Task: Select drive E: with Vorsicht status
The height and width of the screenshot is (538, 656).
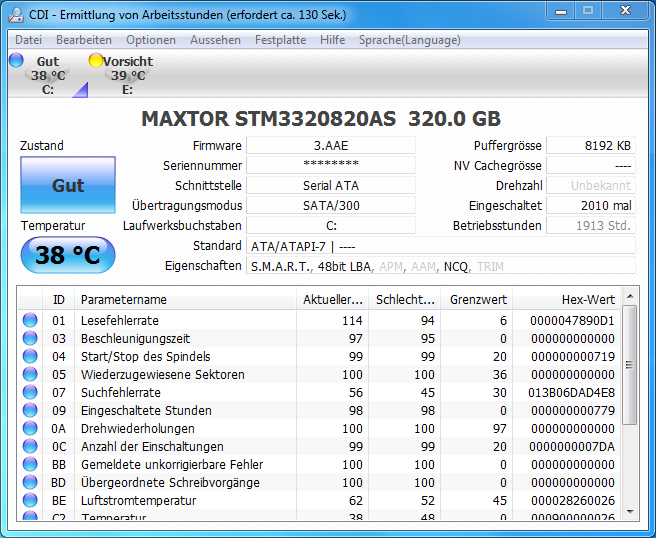Action: (x=127, y=75)
